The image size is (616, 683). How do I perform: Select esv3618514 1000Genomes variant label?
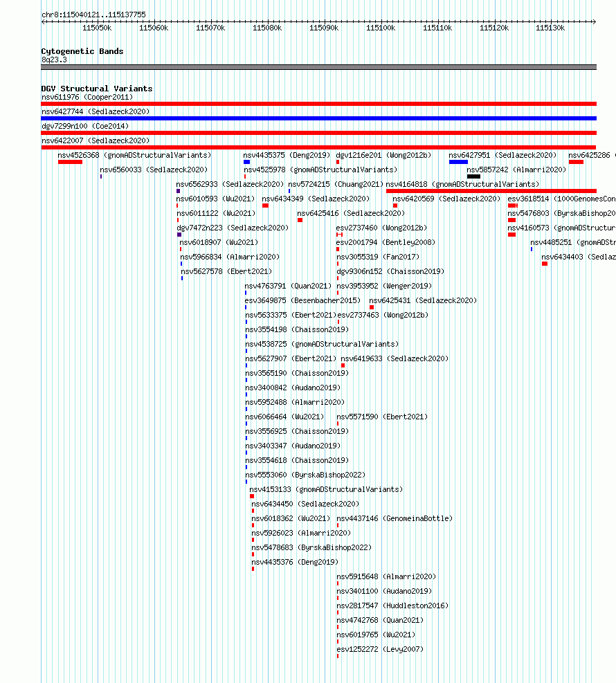click(561, 199)
